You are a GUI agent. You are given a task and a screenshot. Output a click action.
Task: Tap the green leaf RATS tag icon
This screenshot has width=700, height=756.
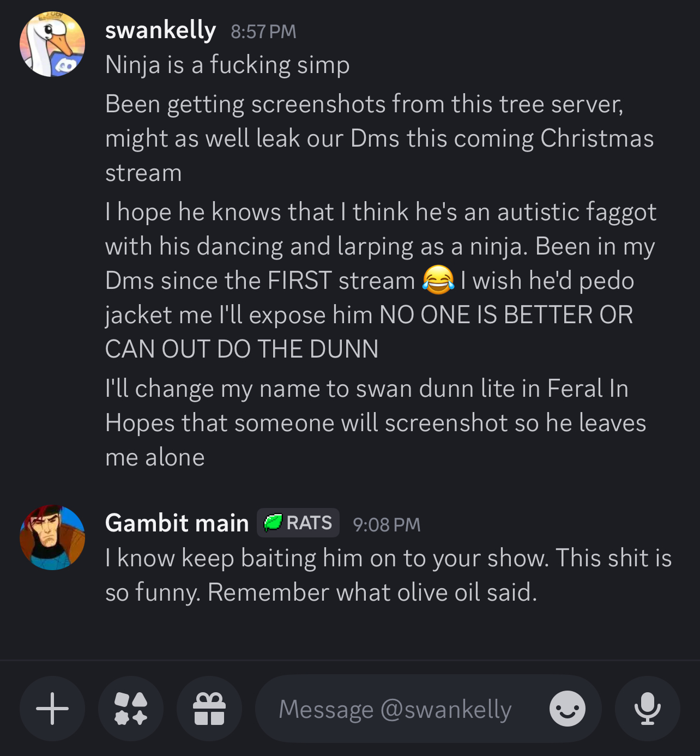pos(273,523)
